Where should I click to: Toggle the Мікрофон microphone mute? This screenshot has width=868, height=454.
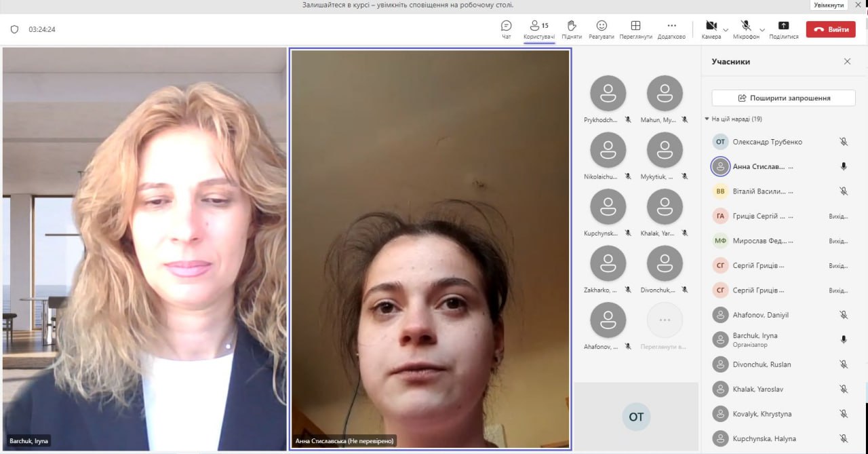[746, 26]
